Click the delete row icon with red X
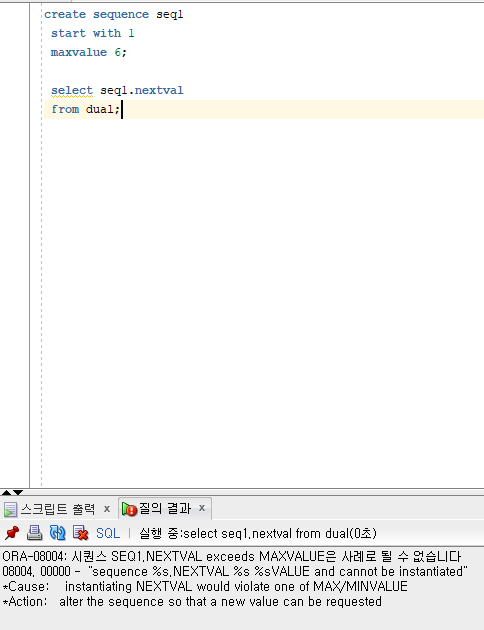 pos(81,533)
